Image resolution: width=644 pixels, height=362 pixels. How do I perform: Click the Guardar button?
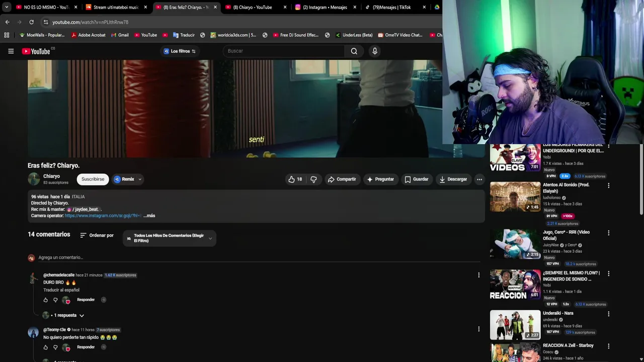(x=417, y=179)
